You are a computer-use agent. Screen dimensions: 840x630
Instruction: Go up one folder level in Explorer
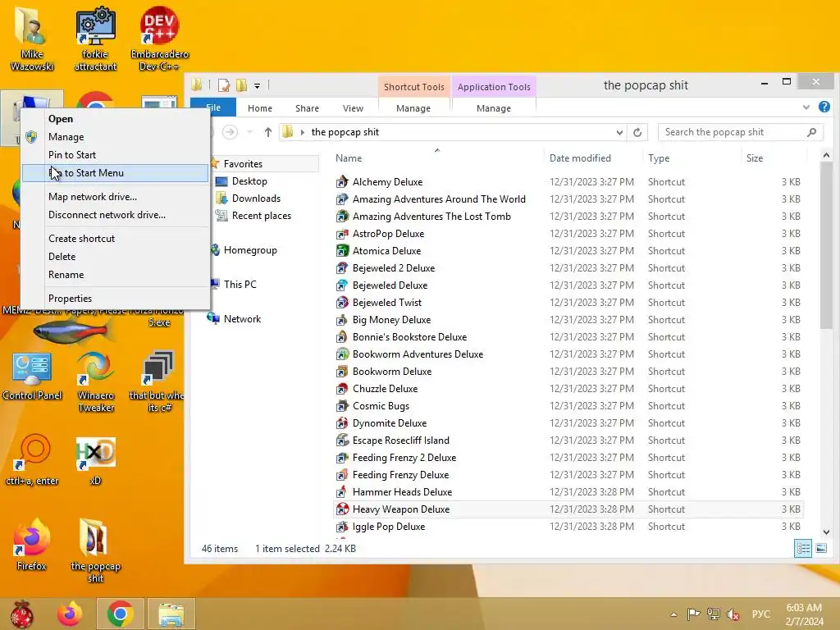coord(268,132)
